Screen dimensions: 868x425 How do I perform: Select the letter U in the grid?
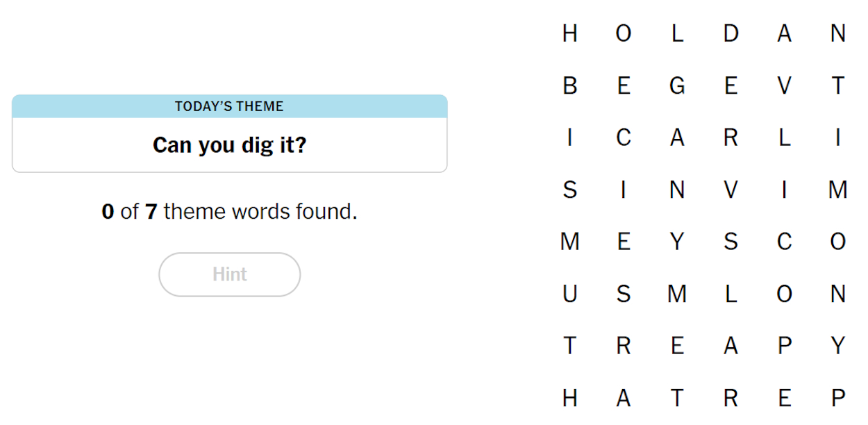tap(569, 294)
